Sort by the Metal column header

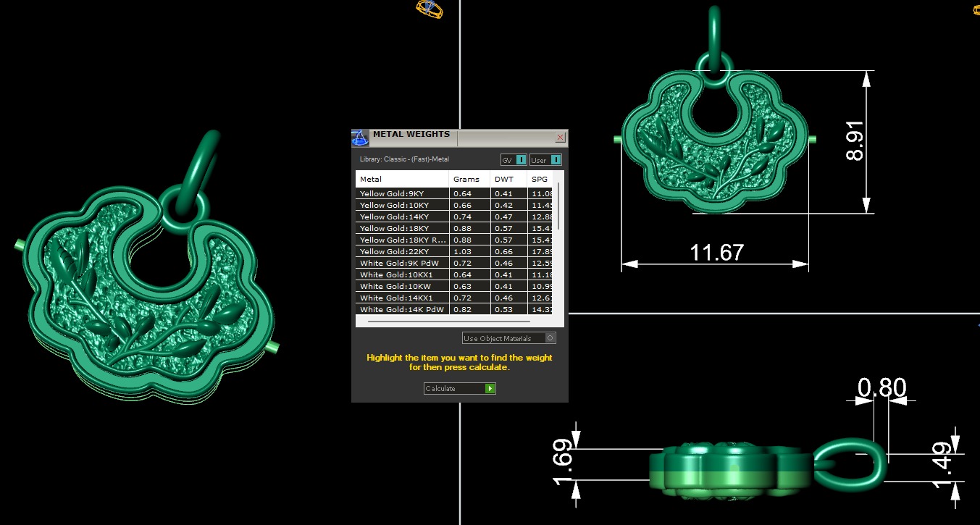click(402, 179)
